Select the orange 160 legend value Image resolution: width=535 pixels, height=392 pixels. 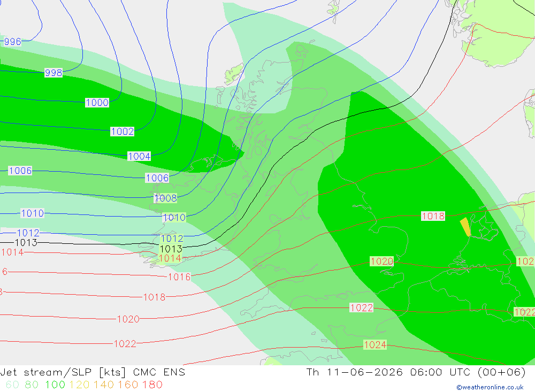click(x=128, y=385)
